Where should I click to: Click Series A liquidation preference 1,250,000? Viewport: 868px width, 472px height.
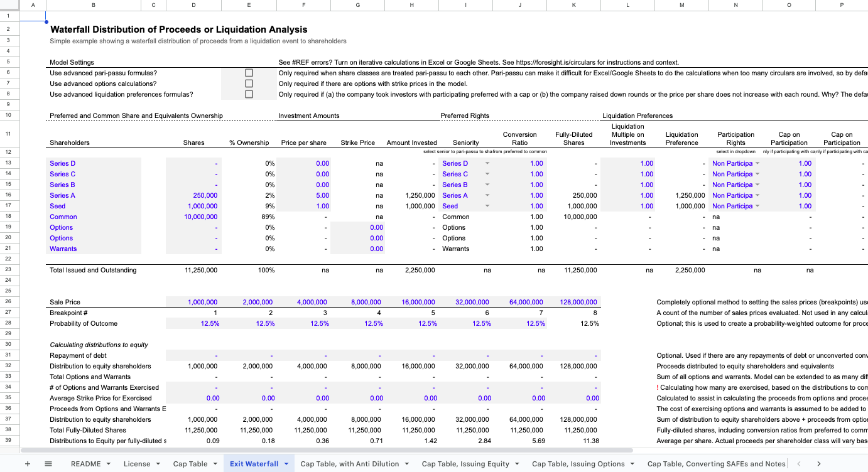point(681,195)
